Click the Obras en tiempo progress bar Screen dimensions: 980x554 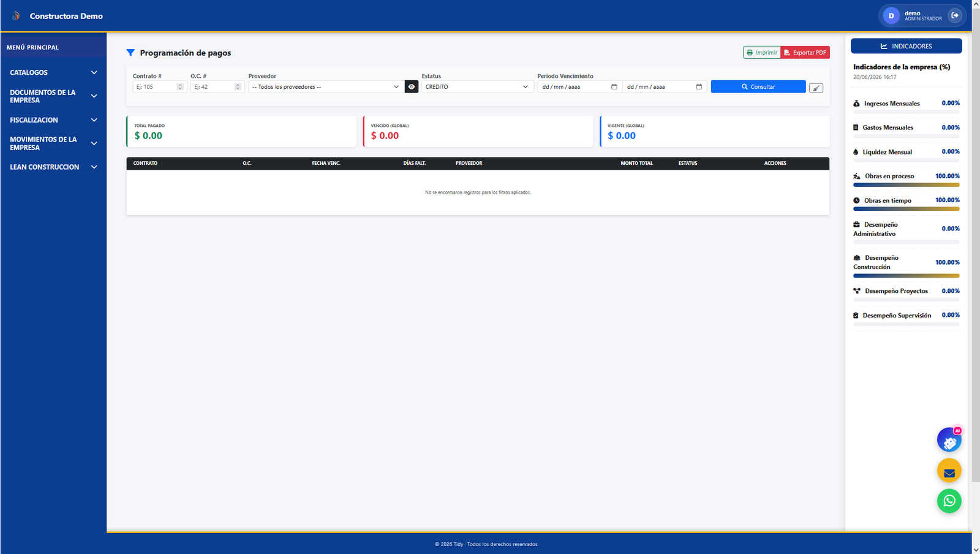coord(907,209)
